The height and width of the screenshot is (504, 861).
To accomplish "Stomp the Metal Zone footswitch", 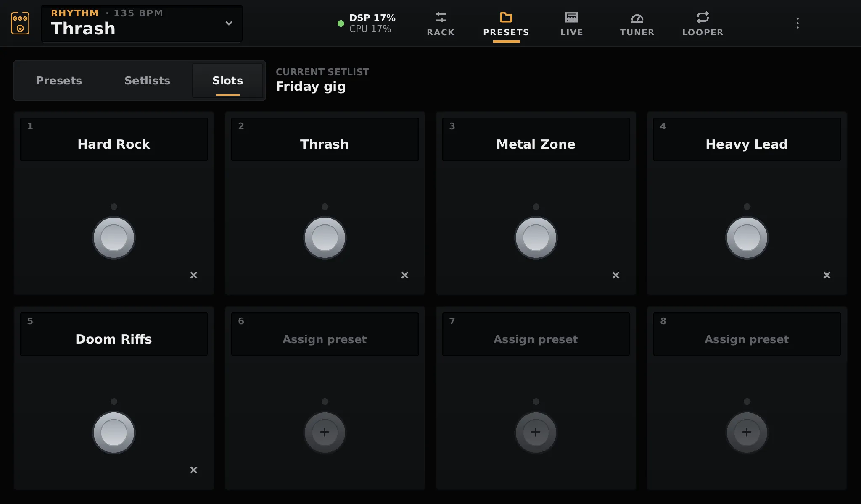I will (x=536, y=238).
